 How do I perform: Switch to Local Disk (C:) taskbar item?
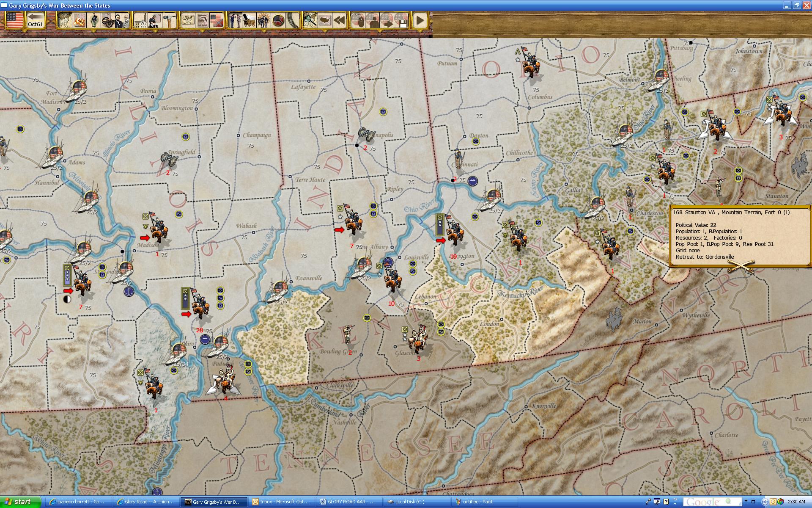[417, 502]
